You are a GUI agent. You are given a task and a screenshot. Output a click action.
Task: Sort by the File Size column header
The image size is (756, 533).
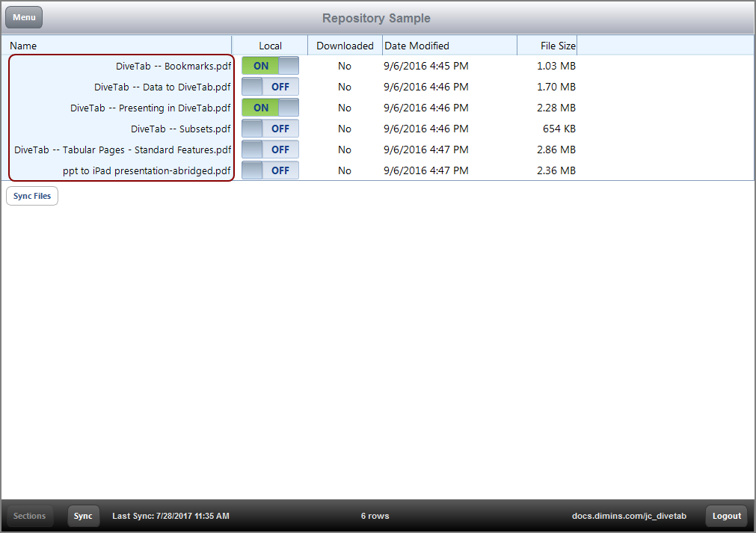(547, 46)
